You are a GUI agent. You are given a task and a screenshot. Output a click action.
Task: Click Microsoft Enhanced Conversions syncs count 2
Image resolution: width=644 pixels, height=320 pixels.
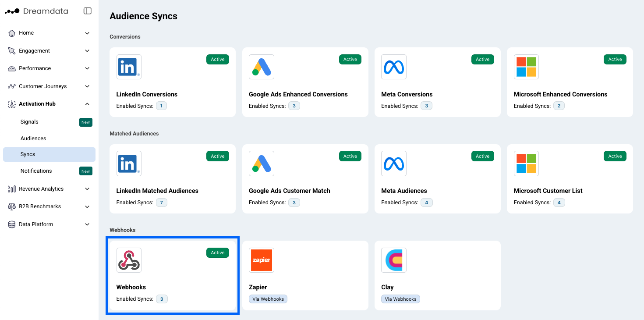(x=559, y=106)
